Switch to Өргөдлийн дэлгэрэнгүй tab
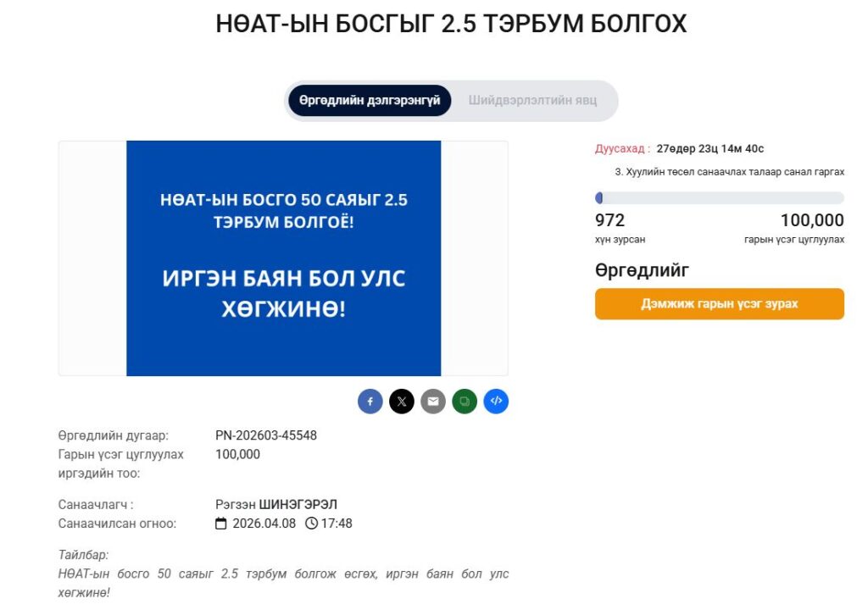The width and height of the screenshot is (868, 604). 370,100
